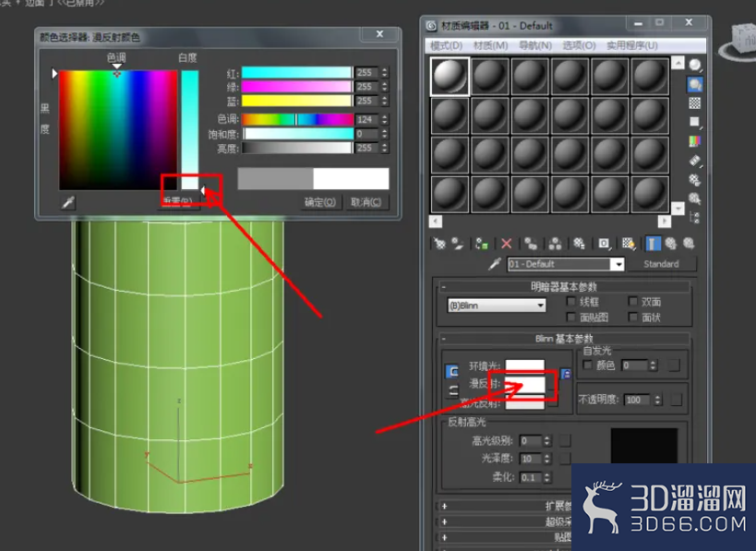Viewport: 756px width, 551px height.
Task: Open Material ID Channel icon
Action: (604, 244)
